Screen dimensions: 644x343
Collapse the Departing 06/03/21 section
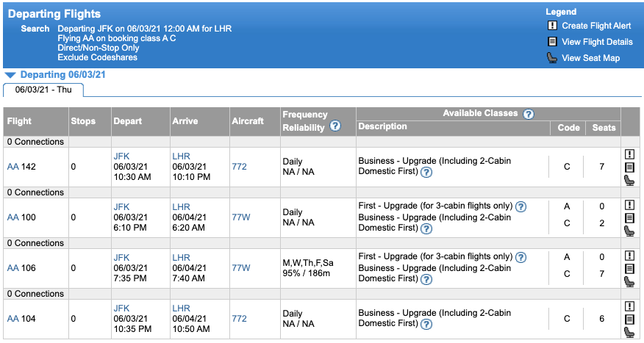(x=10, y=75)
